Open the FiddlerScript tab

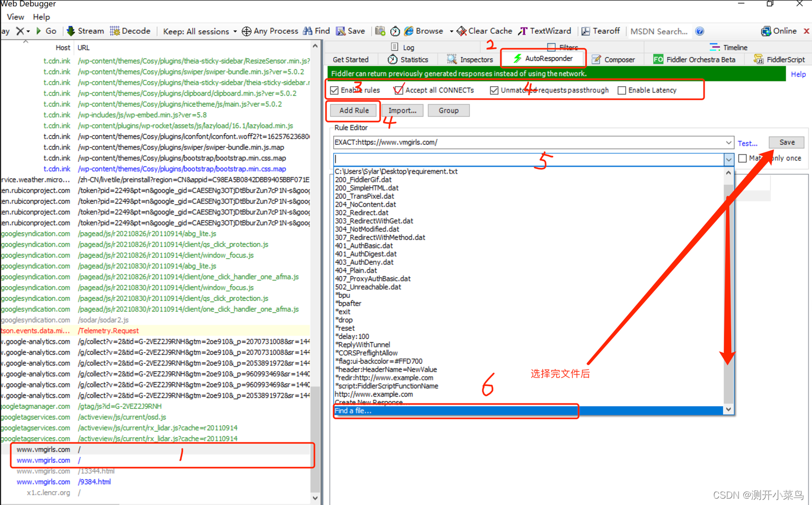point(779,60)
